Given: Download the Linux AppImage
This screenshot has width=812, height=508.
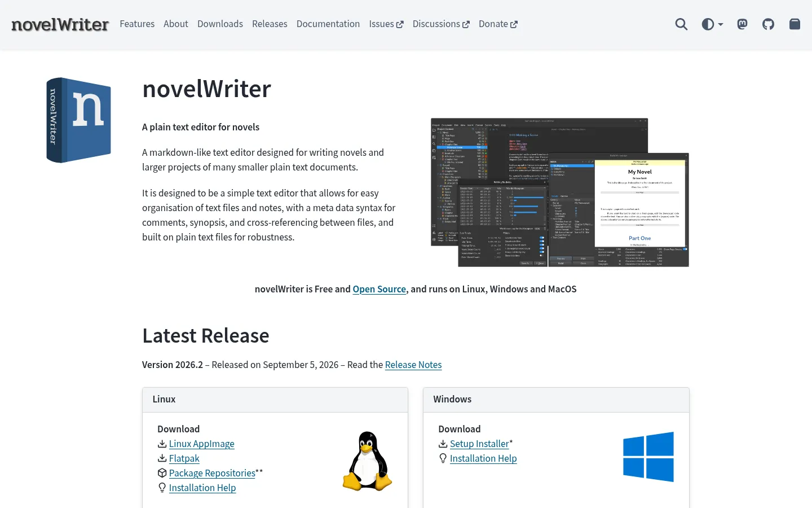Looking at the screenshot, I should pyautogui.click(x=202, y=444).
